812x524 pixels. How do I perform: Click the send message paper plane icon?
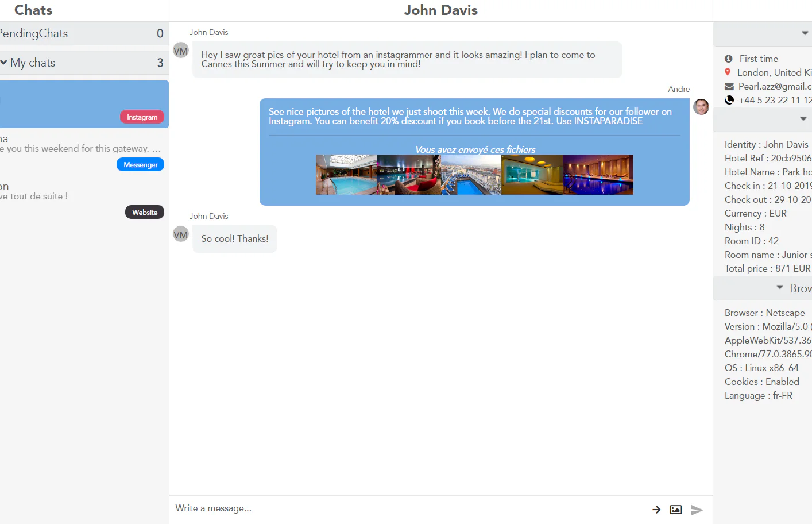click(697, 510)
